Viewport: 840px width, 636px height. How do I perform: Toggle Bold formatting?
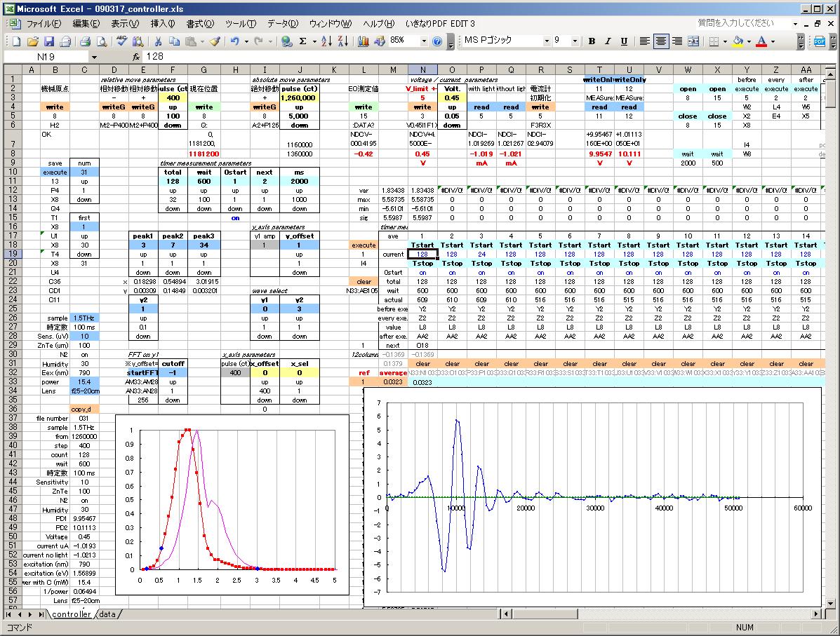pyautogui.click(x=592, y=41)
